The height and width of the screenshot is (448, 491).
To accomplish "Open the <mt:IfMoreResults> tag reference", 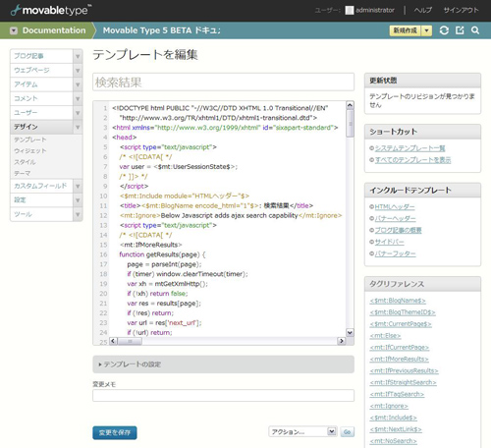I will tap(399, 360).
